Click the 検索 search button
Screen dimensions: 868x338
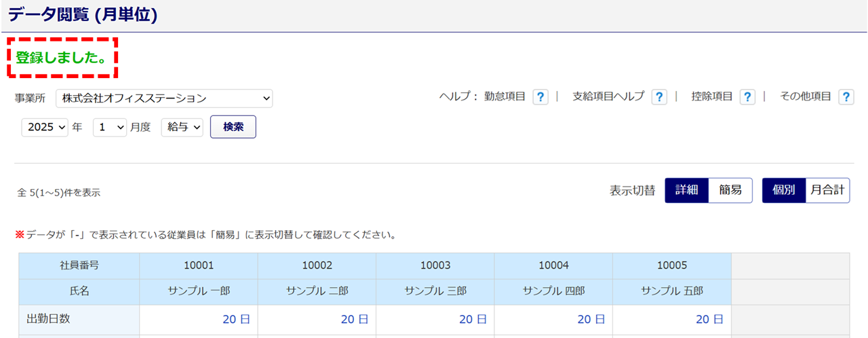click(x=233, y=127)
